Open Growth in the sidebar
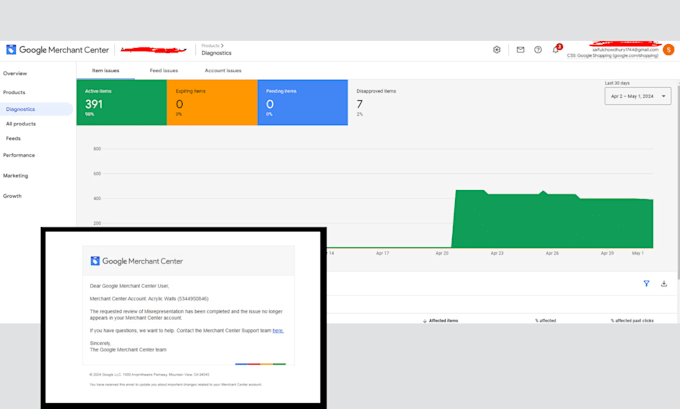Screen dimensions: 680x409 (13, 196)
